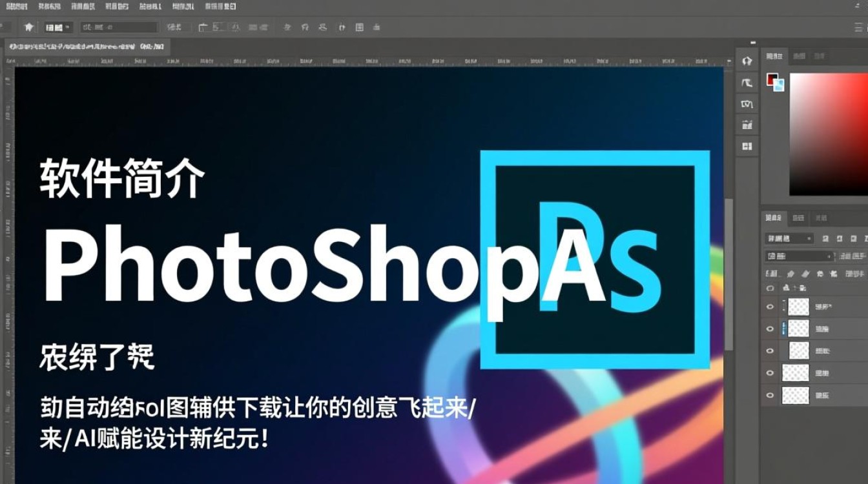The width and height of the screenshot is (868, 484).
Task: Click the document tab above the canvas
Action: pyautogui.click(x=87, y=46)
